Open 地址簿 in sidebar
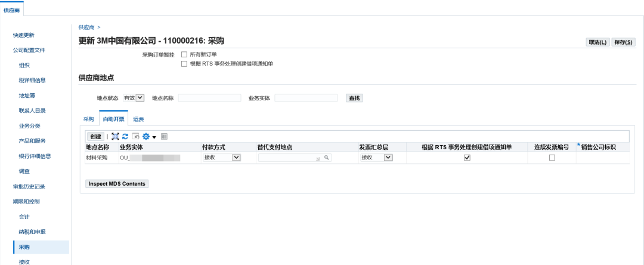This screenshot has height=265, width=644. (x=27, y=95)
